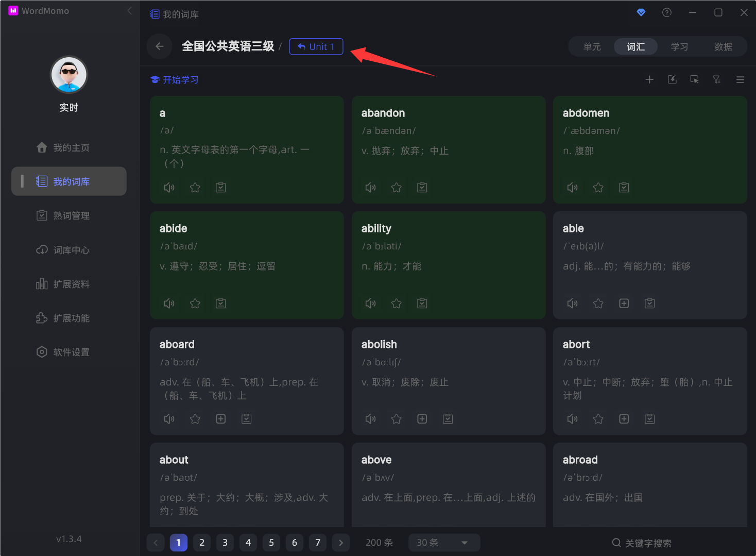Click the edit-note toolbar icon
The height and width of the screenshot is (556, 756).
(x=672, y=79)
